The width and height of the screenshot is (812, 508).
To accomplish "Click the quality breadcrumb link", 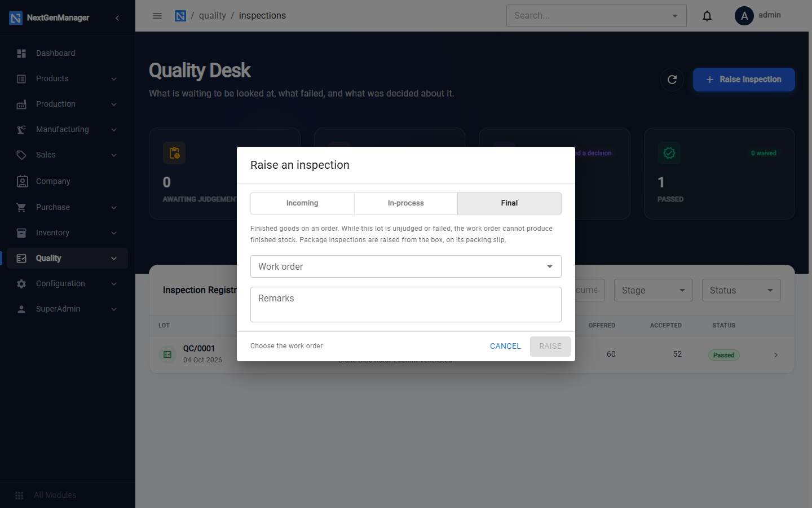I will click(213, 16).
